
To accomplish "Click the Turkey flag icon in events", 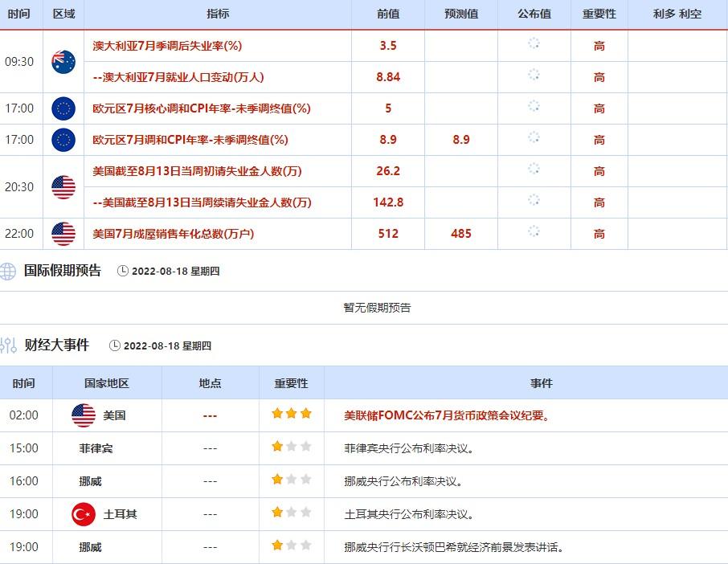I will (84, 514).
